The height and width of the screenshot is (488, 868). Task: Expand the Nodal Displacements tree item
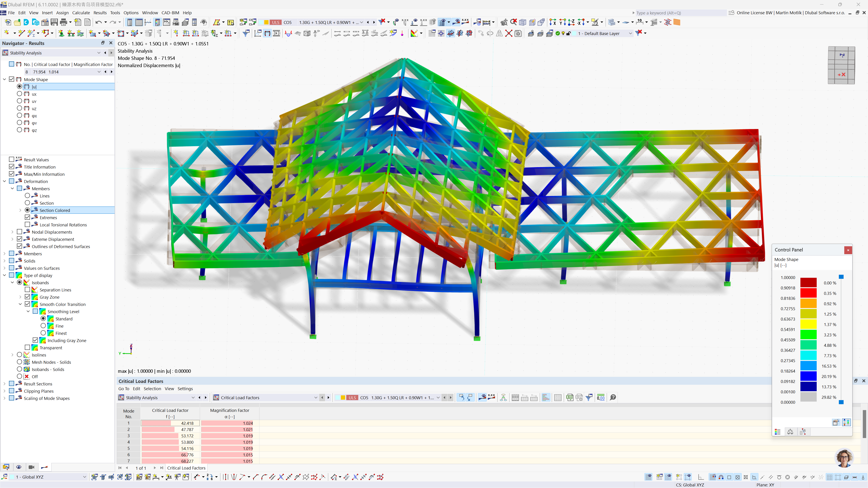coord(12,232)
